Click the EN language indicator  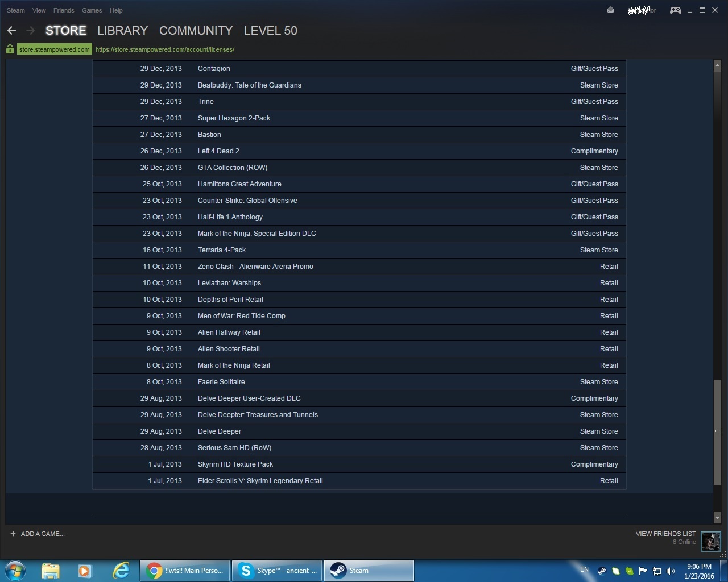click(584, 569)
